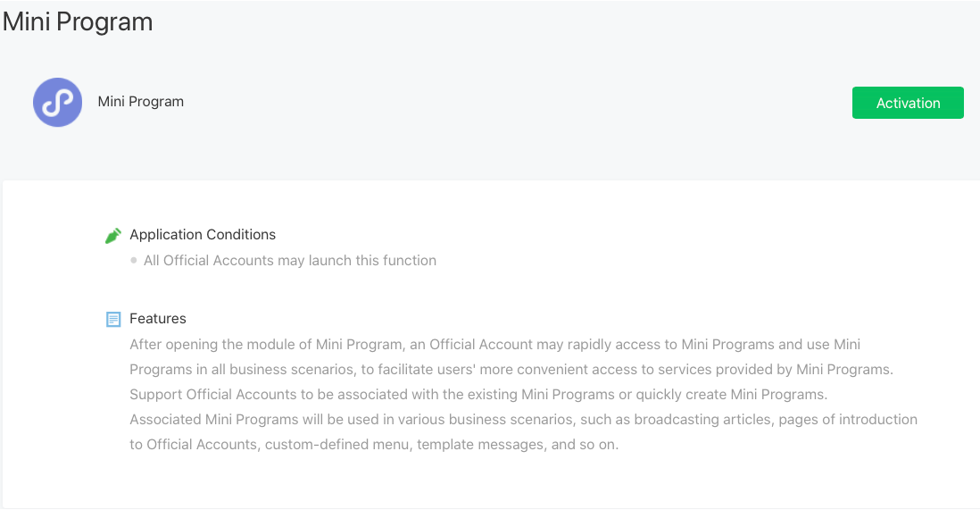Click the gray bullet point before "All Official Accounts"
Viewport: 980px width, 510px height.
[x=134, y=261]
